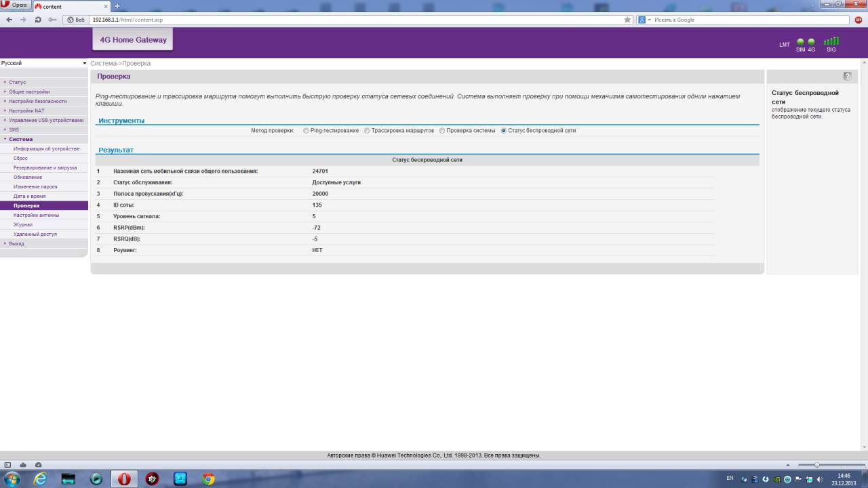Select the 'Проверка системы' radio button
868x488 pixels.
click(442, 130)
